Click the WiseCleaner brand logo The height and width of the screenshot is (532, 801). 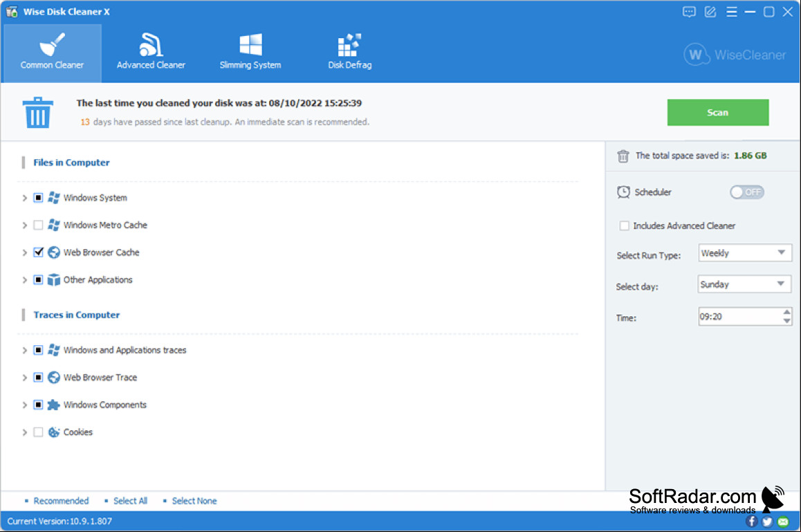click(735, 55)
